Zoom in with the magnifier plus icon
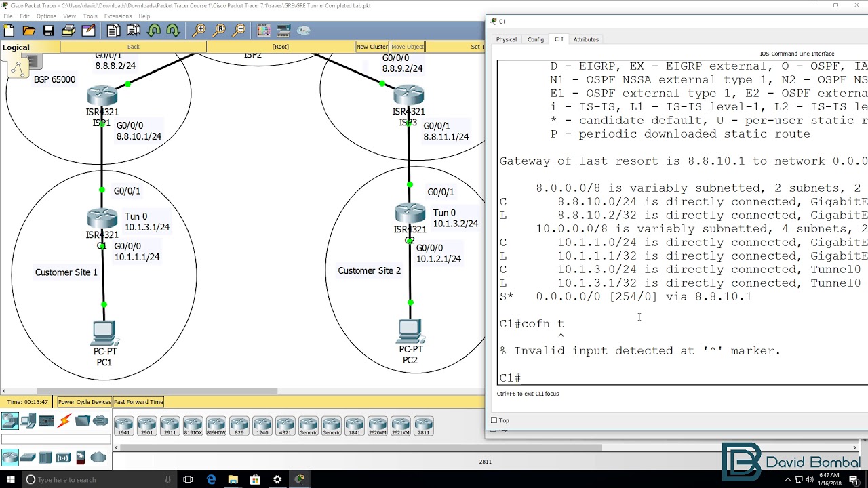The width and height of the screenshot is (868, 488). 199,30
